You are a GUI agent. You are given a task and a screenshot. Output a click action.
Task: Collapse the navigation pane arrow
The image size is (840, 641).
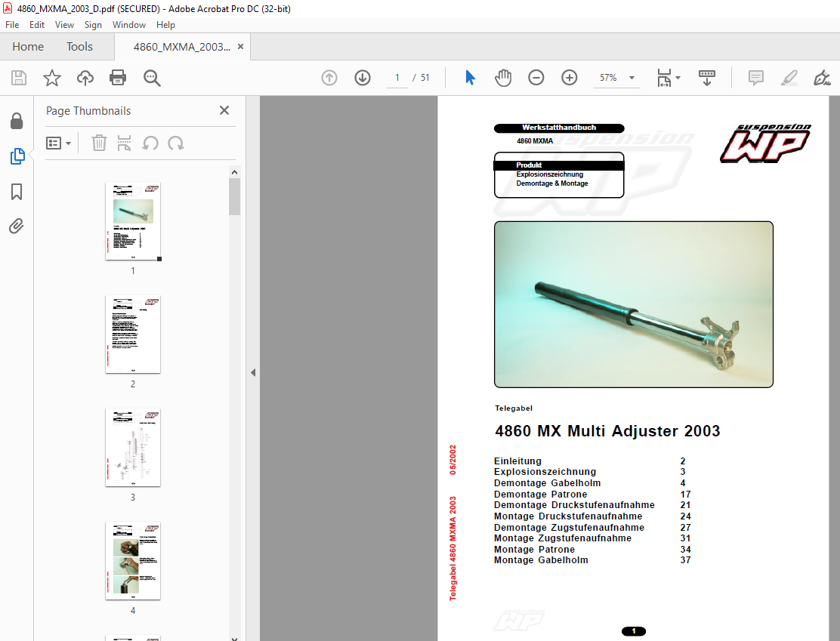pos(253,373)
